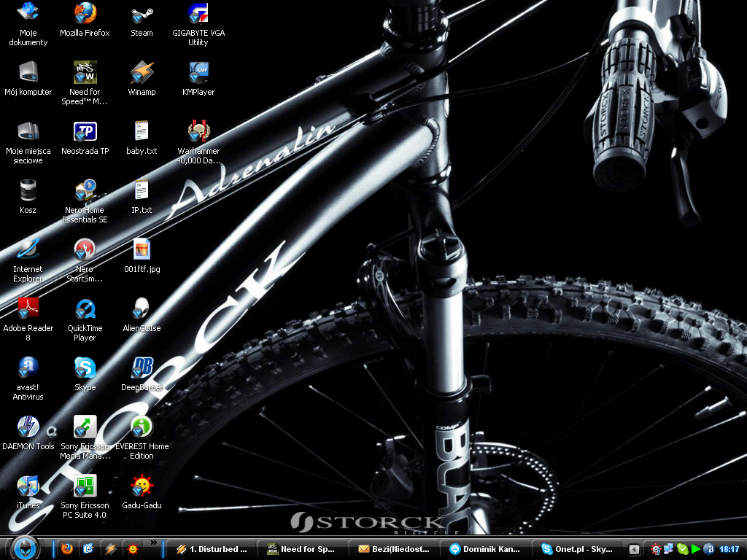The image size is (747, 560).
Task: Launch Firefox from quick launch bar
Action: pos(66,549)
